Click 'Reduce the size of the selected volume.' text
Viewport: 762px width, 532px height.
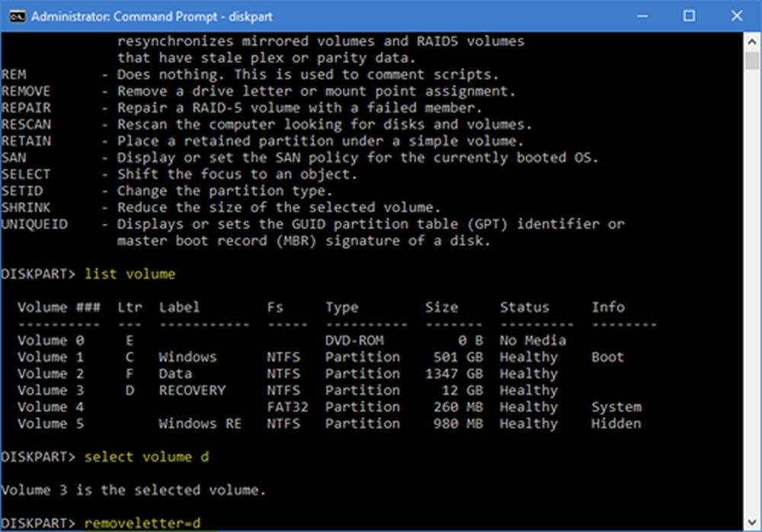point(279,207)
